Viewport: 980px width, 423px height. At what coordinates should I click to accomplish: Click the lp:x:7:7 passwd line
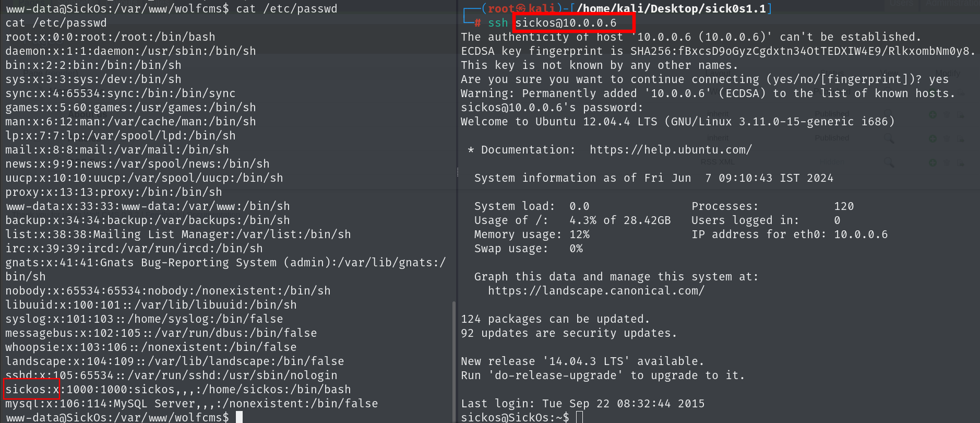click(x=121, y=136)
